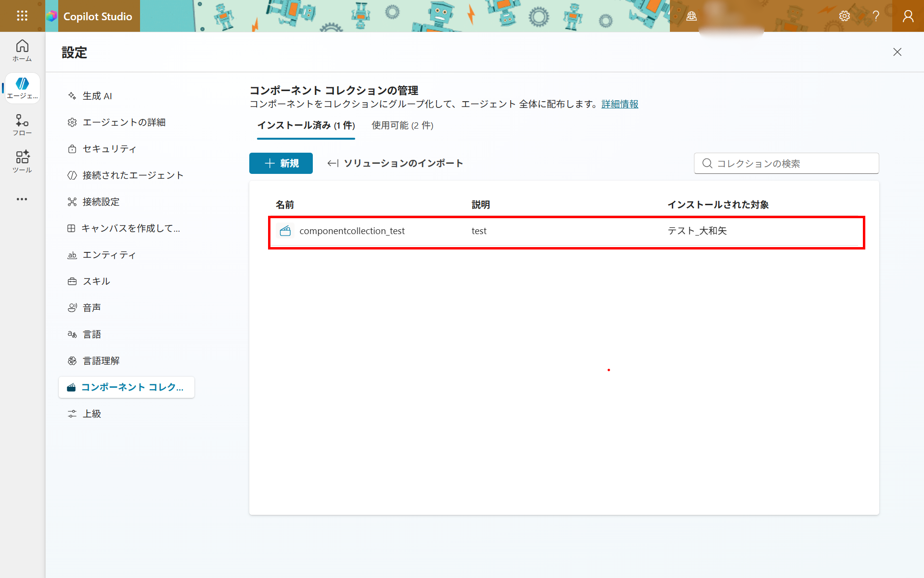Open 接続設定 settings page

pyautogui.click(x=127, y=202)
